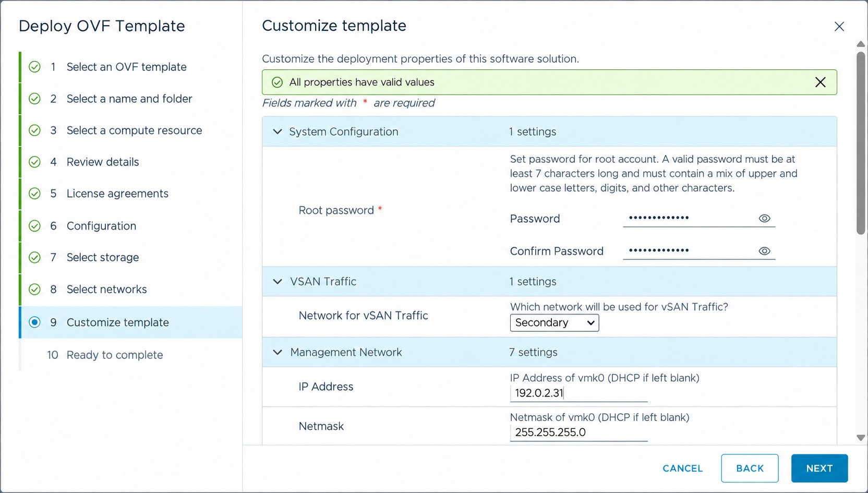
Task: Click the 7 settings text in Management Network header
Action: (x=533, y=353)
